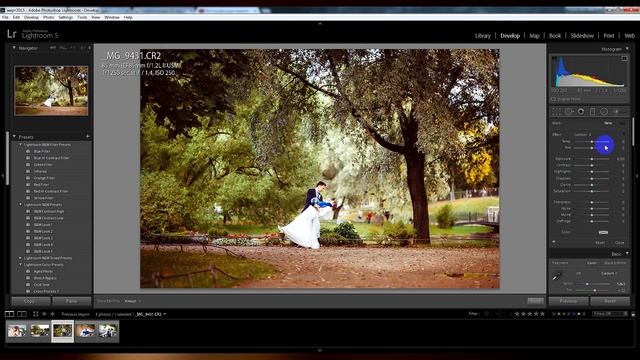Click the Navigator preview image
The width and height of the screenshot is (640, 360).
pos(51,91)
